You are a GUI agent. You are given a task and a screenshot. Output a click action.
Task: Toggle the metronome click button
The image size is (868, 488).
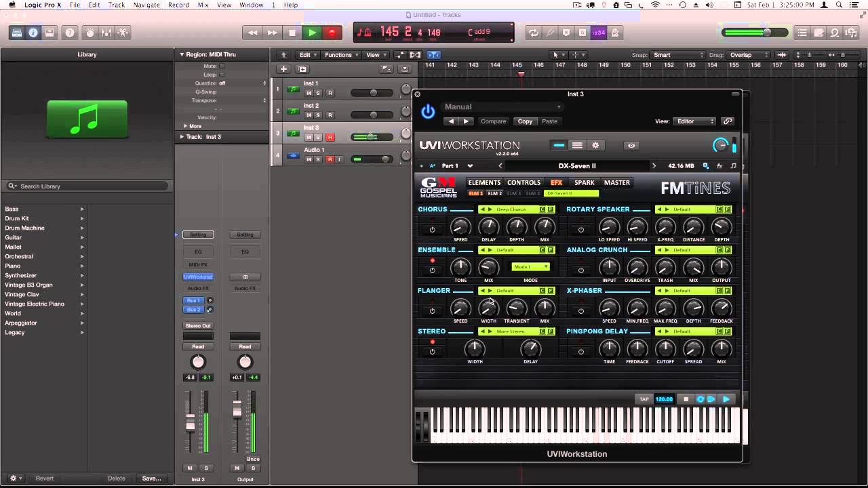[x=615, y=33]
